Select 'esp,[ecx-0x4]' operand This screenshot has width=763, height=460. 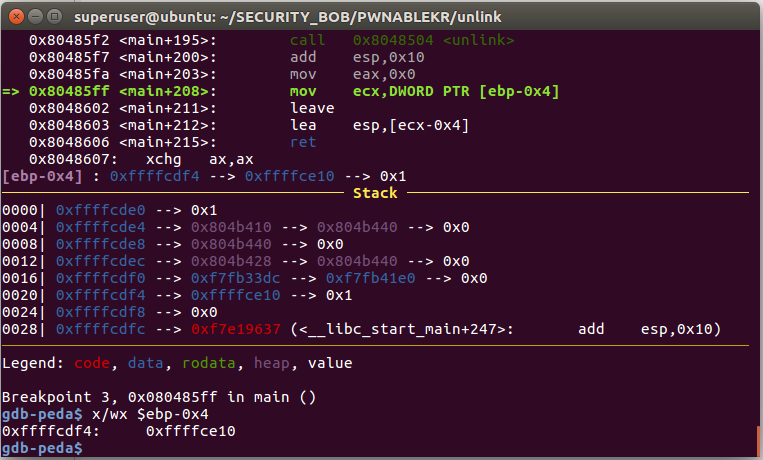411,125
